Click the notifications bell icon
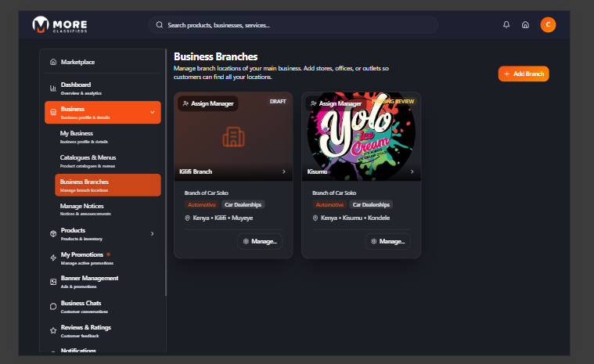The image size is (594, 364). click(x=506, y=25)
